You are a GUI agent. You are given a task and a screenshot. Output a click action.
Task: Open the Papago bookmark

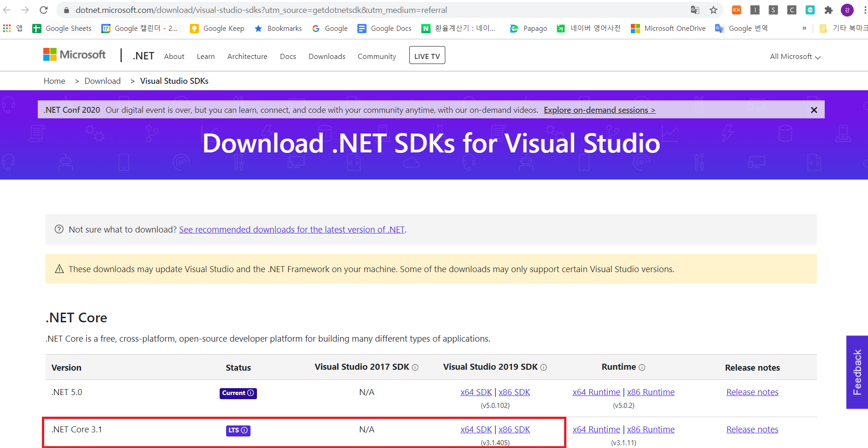point(529,28)
